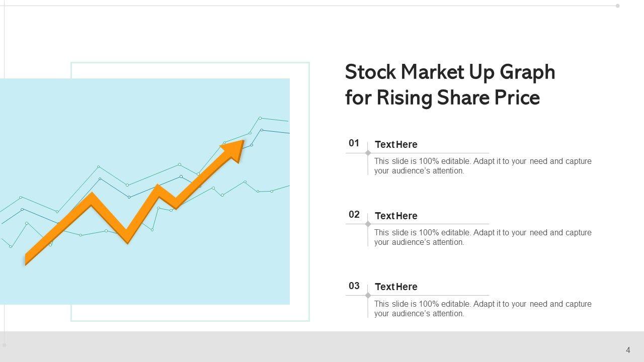Screen dimensions: 644x362
Task: Click the small circle at top-right line end
Action: click(618, 6)
